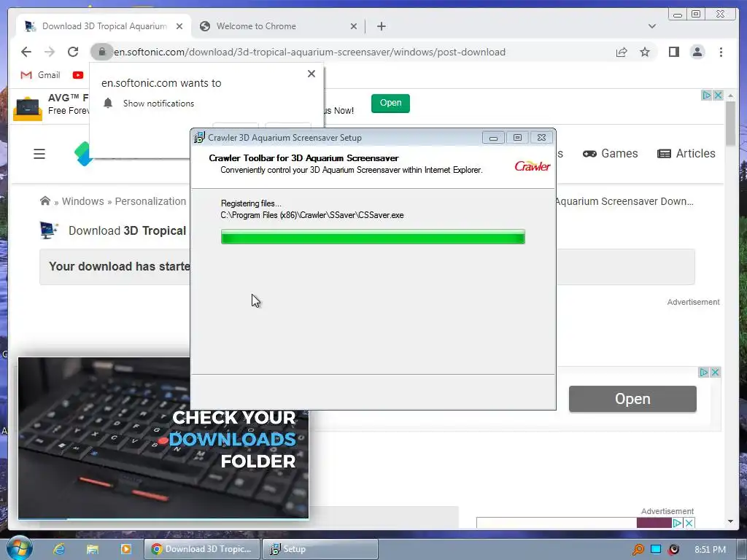This screenshot has height=560, width=747.
Task: Go back using Chrome's back arrow
Action: pos(26,52)
